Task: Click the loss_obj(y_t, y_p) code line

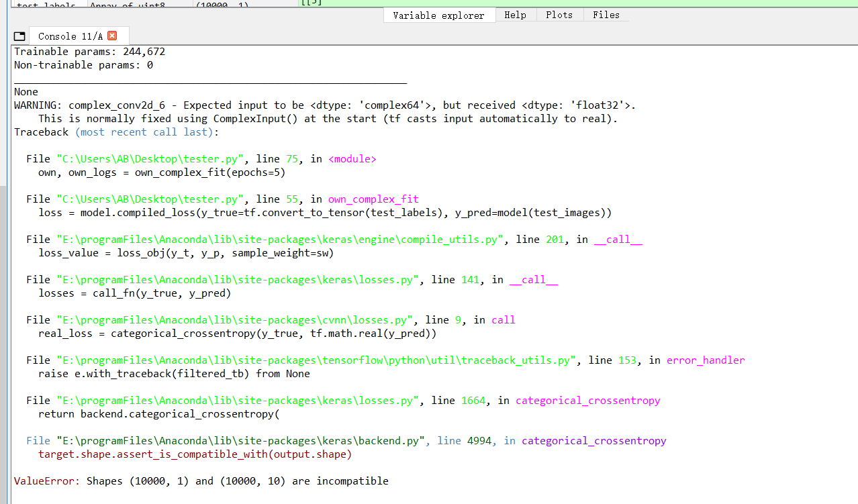Action: click(186, 253)
